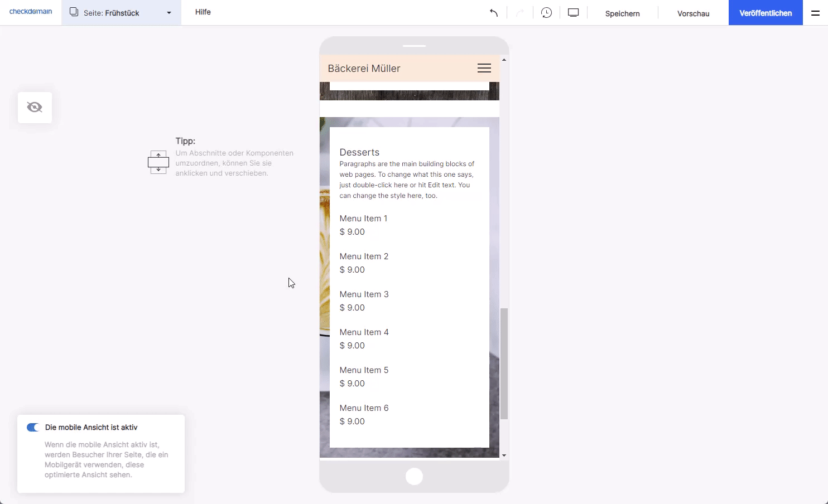The height and width of the screenshot is (504, 828).
Task: Click the phone preview scrollbar thumb
Action: tap(504, 362)
